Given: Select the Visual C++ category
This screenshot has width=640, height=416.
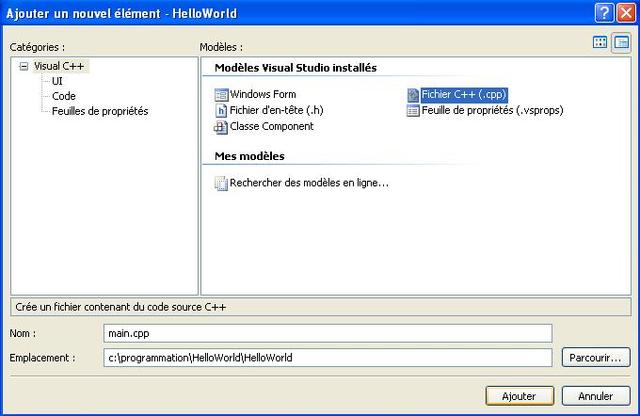Looking at the screenshot, I should 61,66.
